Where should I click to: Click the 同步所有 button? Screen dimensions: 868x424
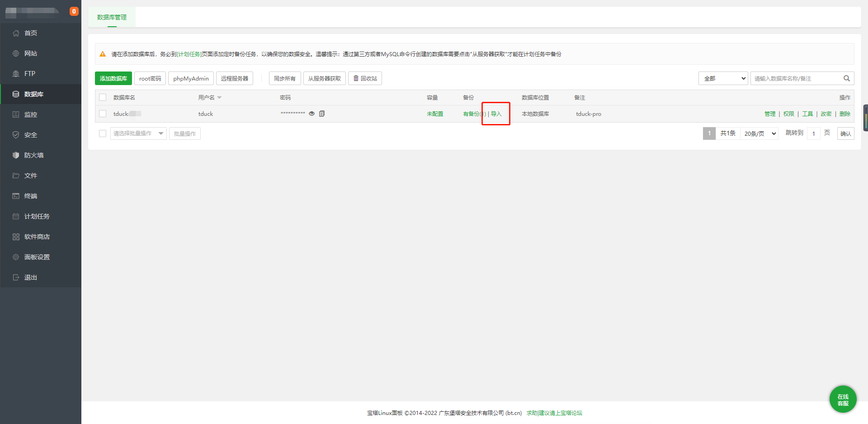tap(285, 78)
